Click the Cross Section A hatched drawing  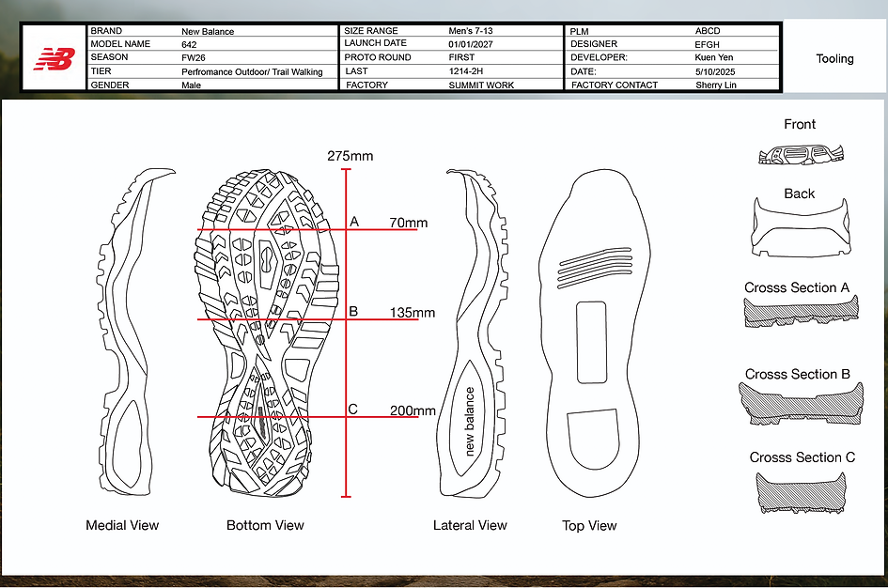point(801,311)
